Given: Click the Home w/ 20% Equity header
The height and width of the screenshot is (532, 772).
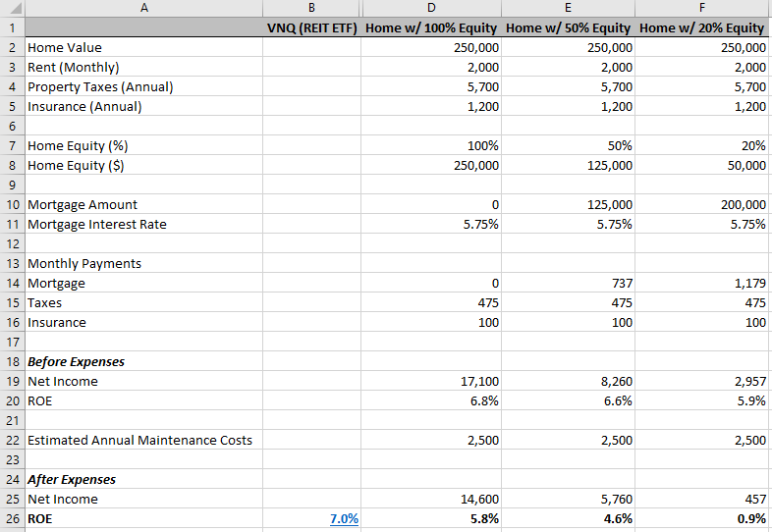Looking at the screenshot, I should point(701,27).
